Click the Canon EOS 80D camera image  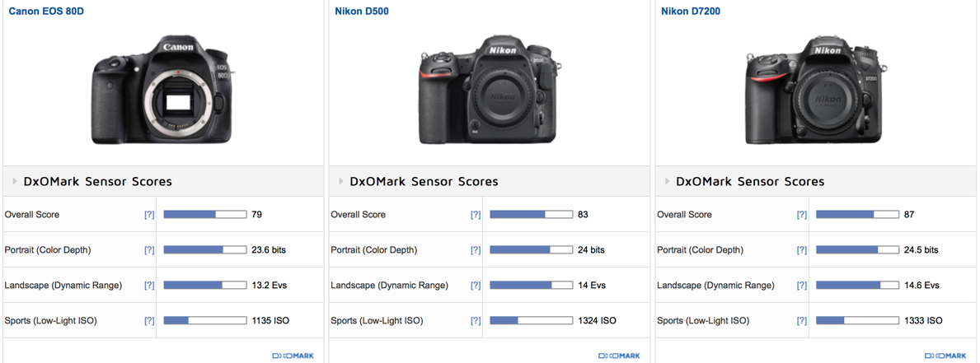(x=163, y=91)
